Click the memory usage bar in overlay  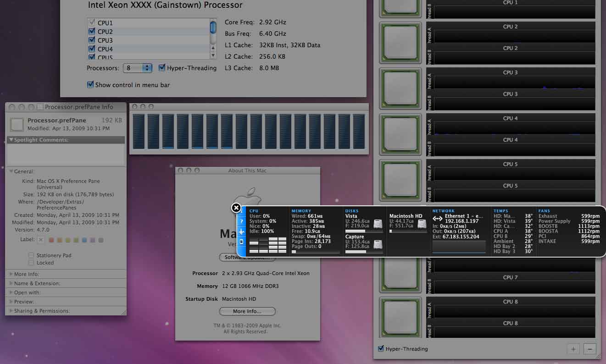pos(316,252)
